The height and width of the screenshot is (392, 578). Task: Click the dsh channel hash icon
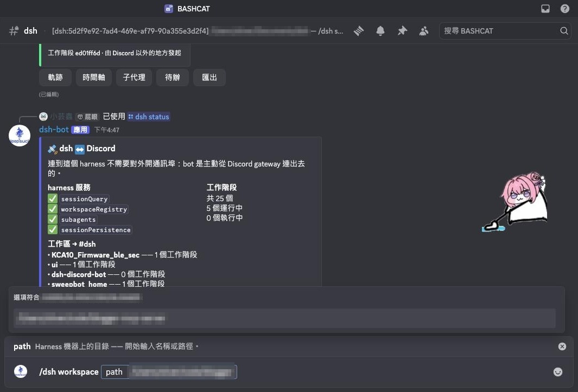tap(14, 31)
